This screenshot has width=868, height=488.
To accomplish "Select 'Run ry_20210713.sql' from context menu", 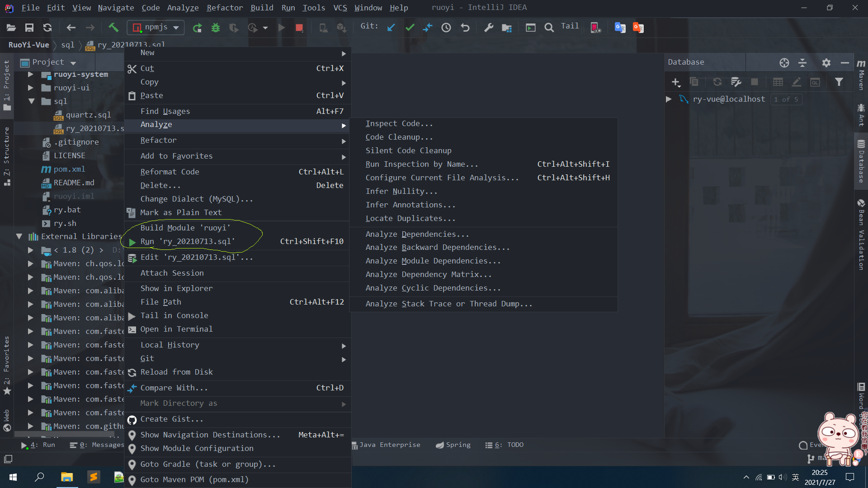I will click(187, 241).
